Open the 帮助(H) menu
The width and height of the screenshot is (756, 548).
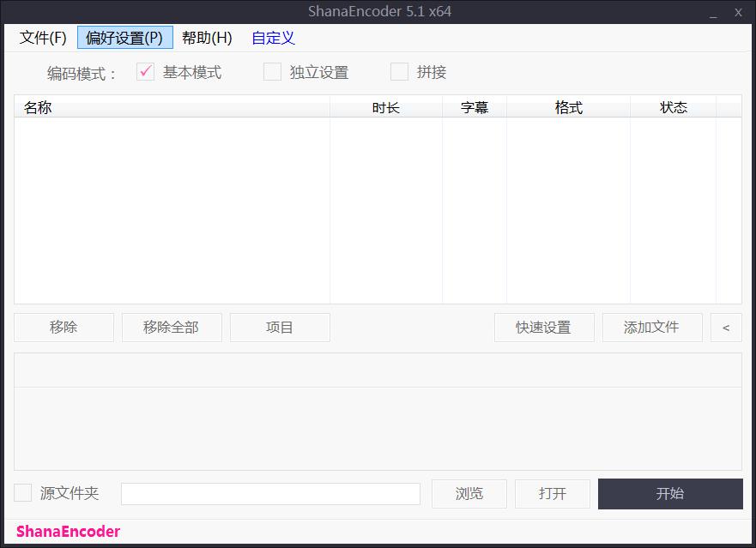pos(206,38)
